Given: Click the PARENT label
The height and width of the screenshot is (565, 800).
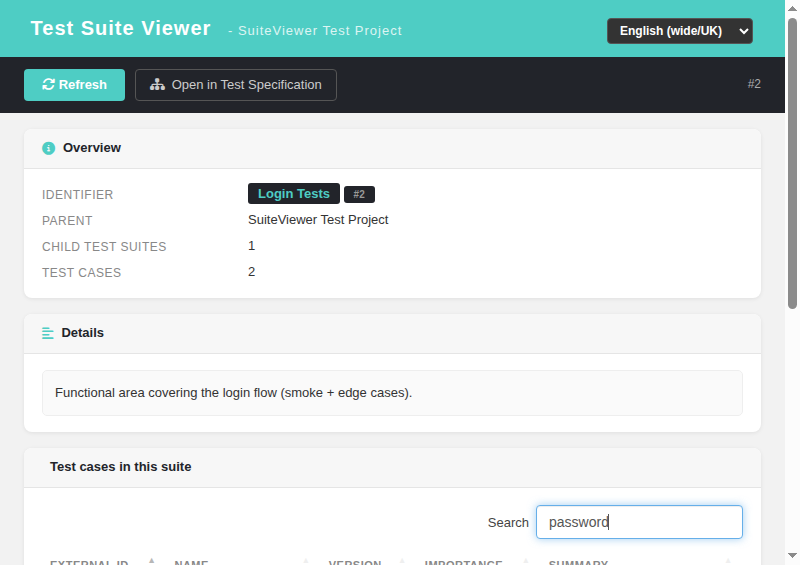Looking at the screenshot, I should pyautogui.click(x=67, y=220).
